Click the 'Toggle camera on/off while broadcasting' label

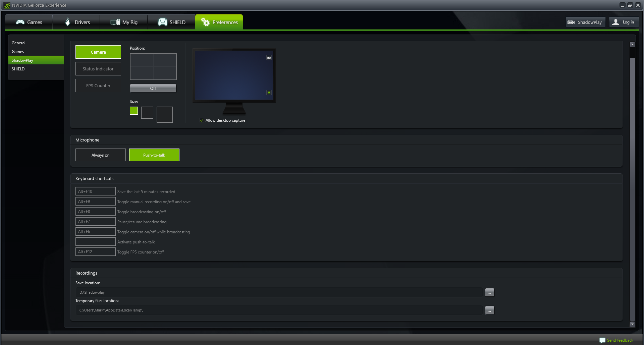154,232
